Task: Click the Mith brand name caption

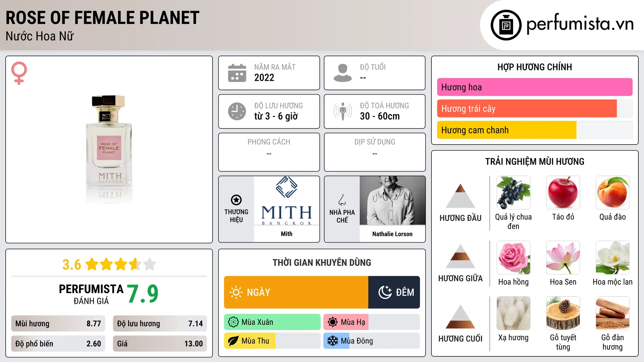Action: pyautogui.click(x=287, y=234)
